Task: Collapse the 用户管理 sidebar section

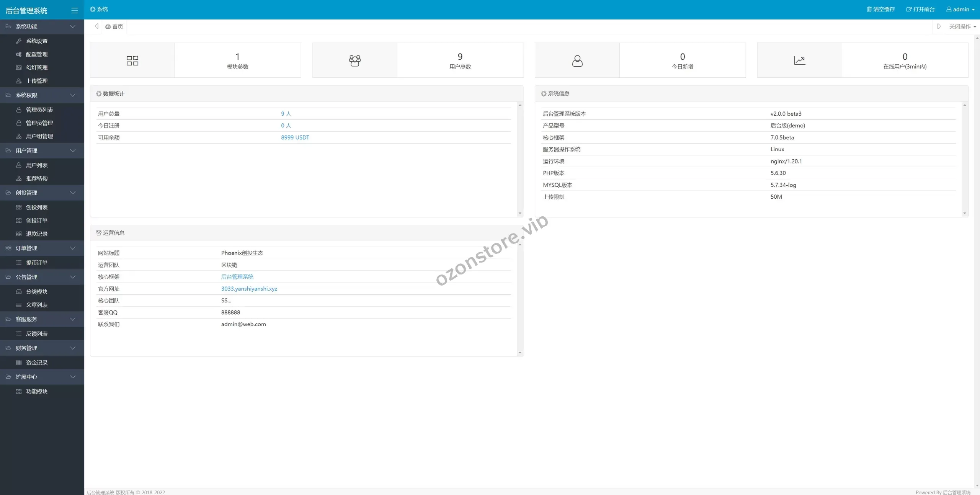Action: click(73, 150)
